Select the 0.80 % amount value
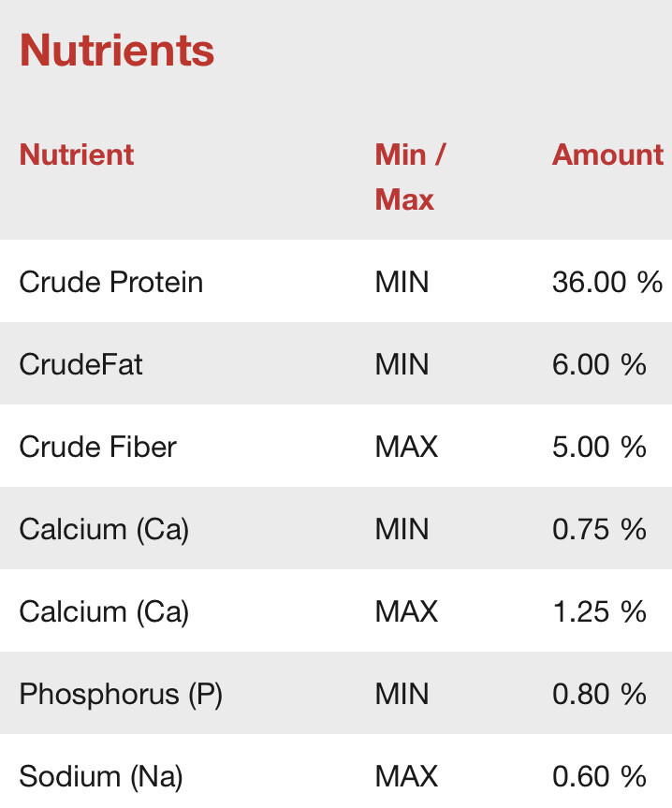 pyautogui.click(x=599, y=694)
